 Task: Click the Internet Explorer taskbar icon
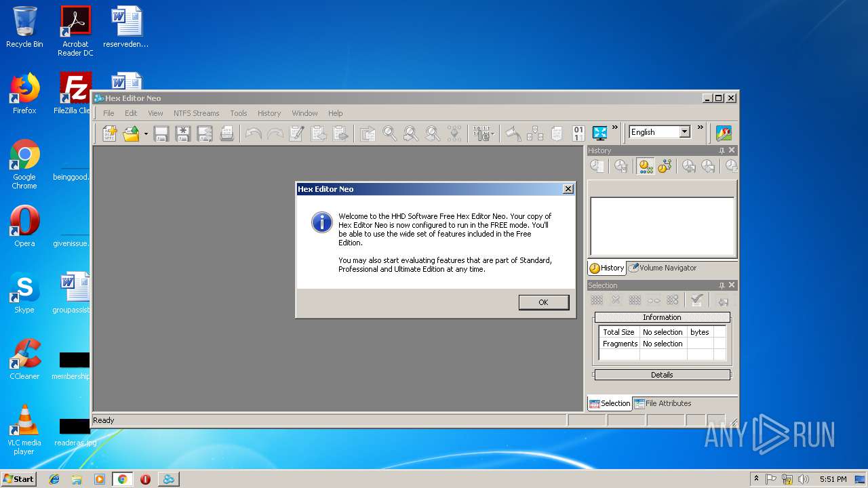pyautogui.click(x=54, y=479)
